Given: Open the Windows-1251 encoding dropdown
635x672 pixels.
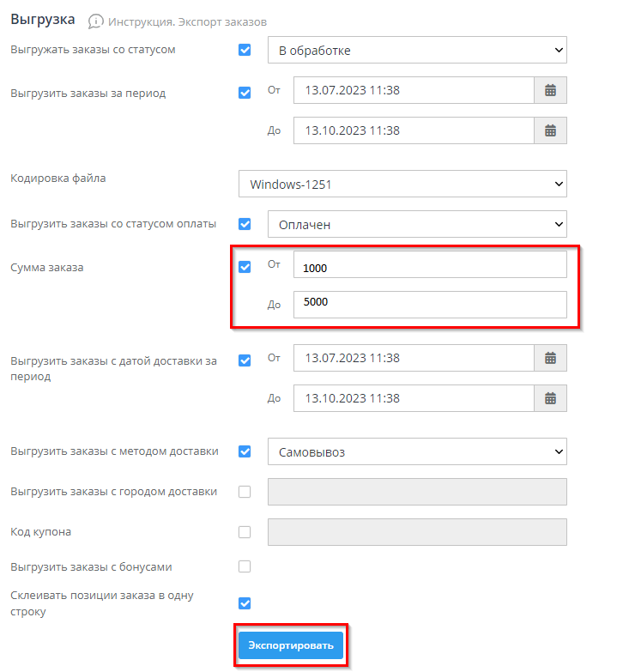Looking at the screenshot, I should pyautogui.click(x=402, y=184).
